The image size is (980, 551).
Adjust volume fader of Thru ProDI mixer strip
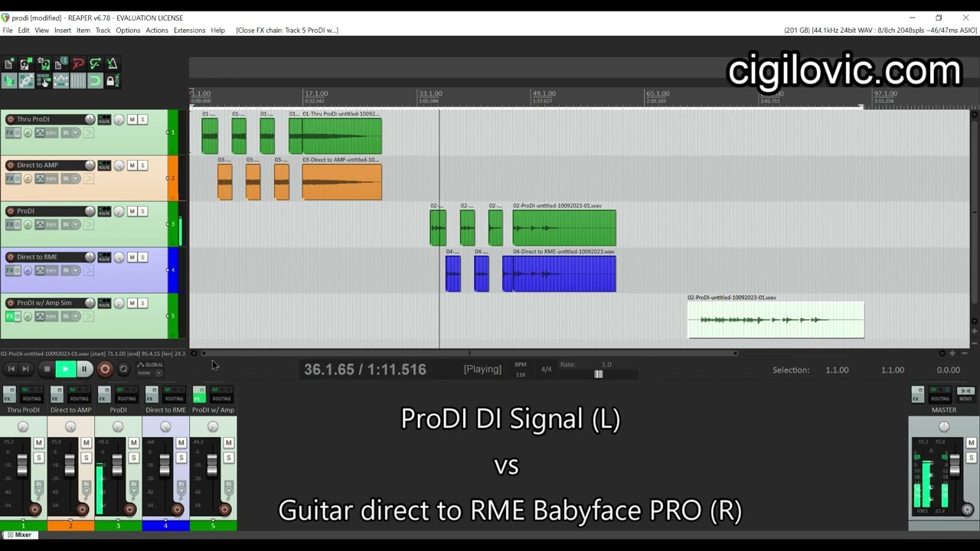pos(22,465)
